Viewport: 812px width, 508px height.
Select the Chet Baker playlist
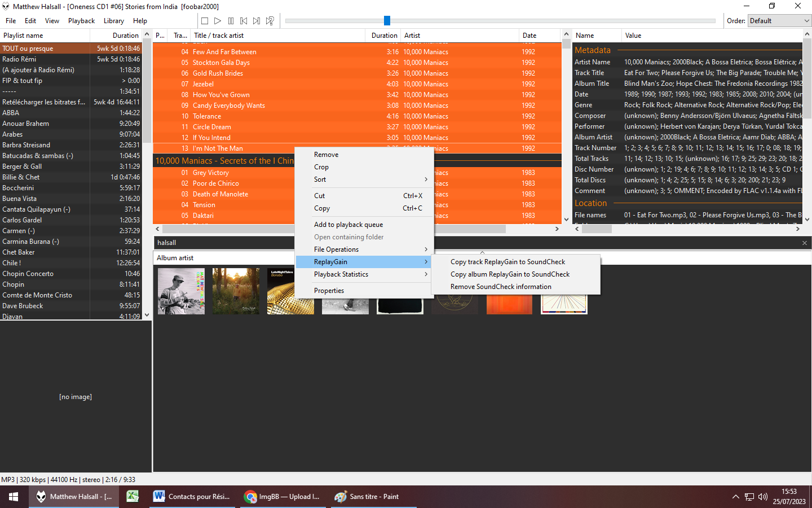click(71, 252)
